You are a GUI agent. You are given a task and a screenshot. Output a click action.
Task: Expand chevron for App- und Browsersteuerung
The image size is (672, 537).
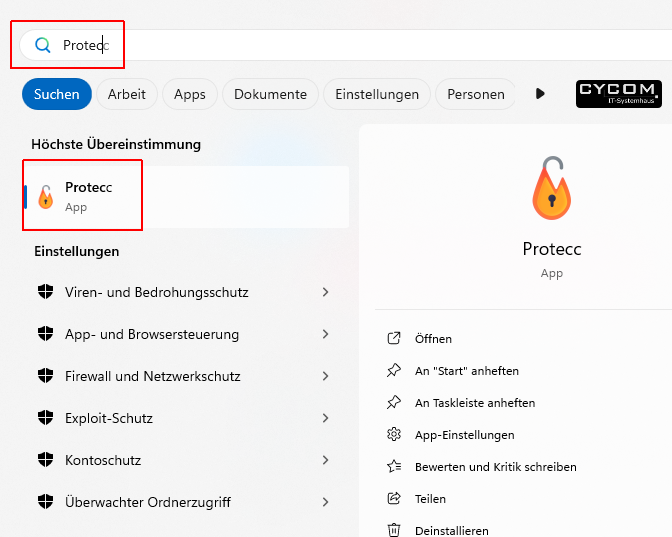click(326, 334)
